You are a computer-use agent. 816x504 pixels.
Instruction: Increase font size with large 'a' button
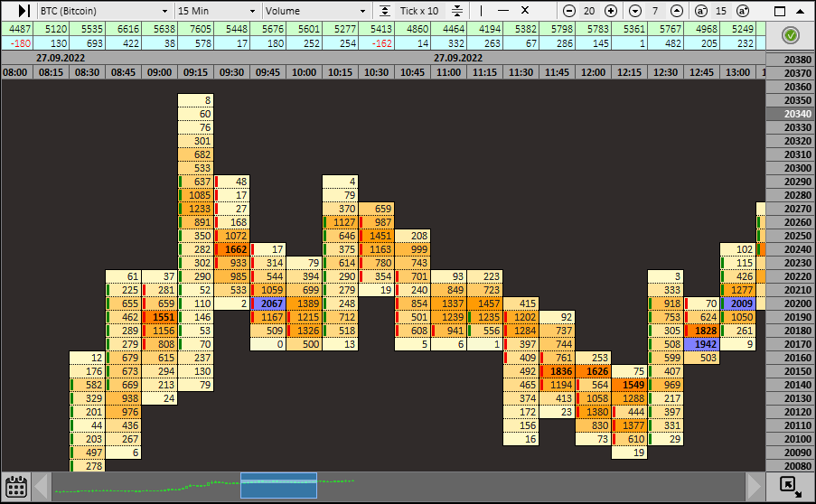742,11
